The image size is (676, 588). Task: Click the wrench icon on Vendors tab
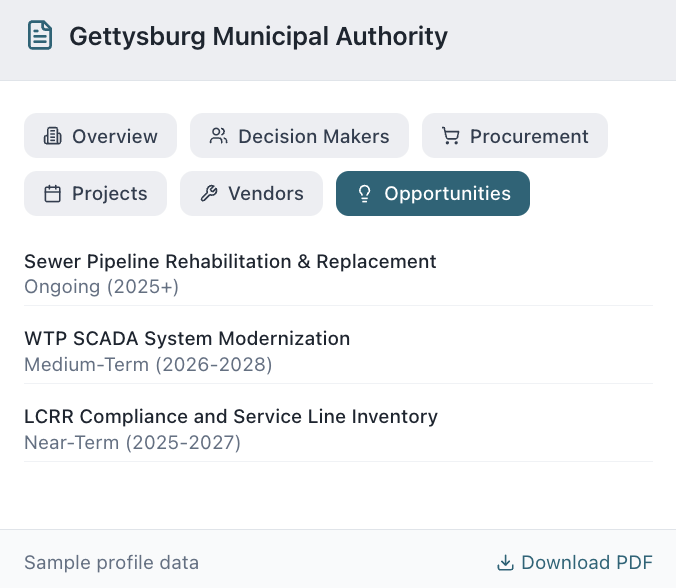(x=208, y=194)
